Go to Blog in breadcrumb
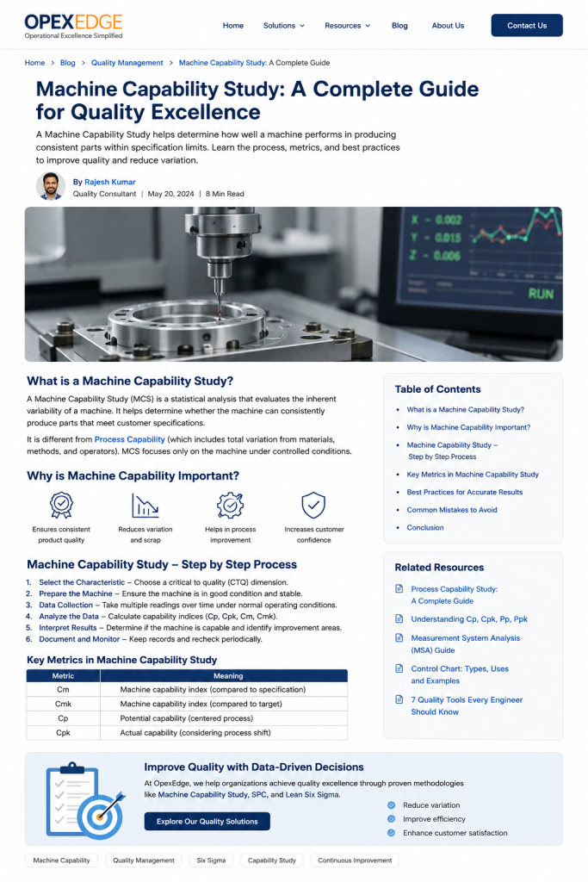The width and height of the screenshot is (588, 882). [67, 62]
